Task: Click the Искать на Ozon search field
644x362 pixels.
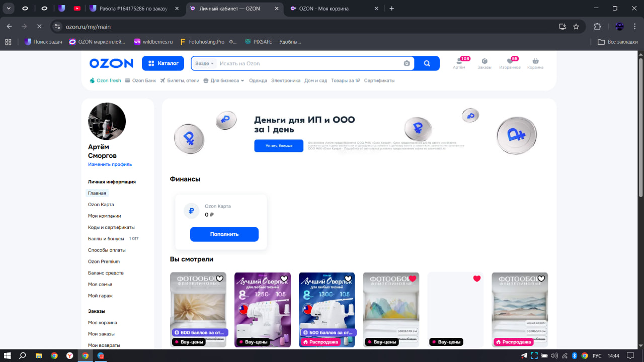Action: (x=309, y=63)
